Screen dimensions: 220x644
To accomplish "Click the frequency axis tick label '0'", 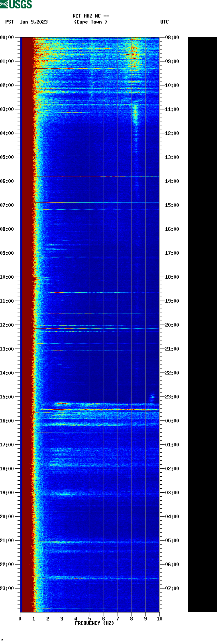I will pos(20,619).
